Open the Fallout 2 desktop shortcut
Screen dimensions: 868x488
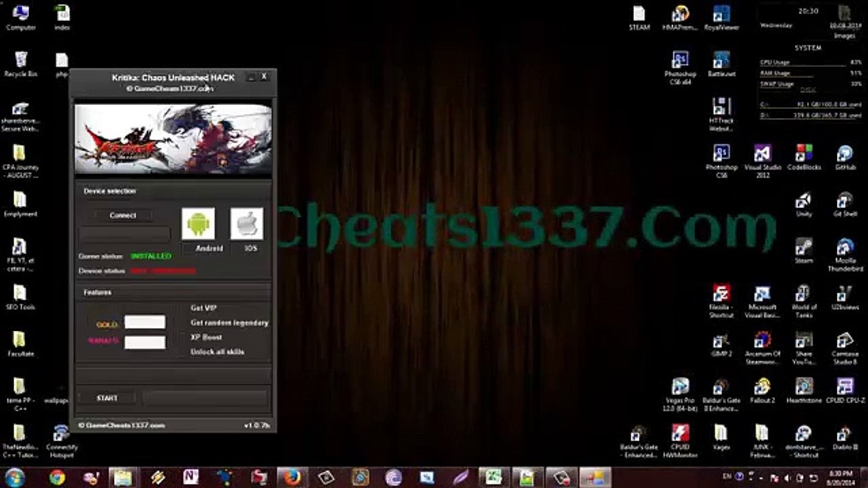pos(762,390)
